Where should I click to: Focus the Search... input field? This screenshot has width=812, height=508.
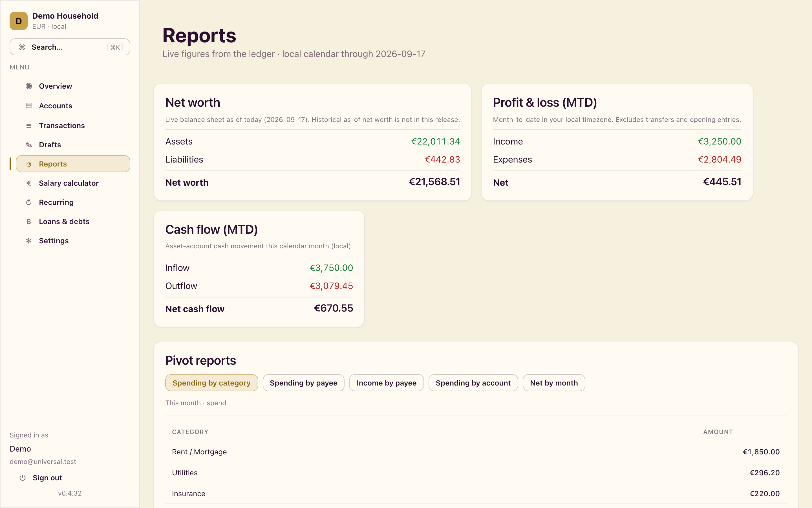[x=70, y=47]
